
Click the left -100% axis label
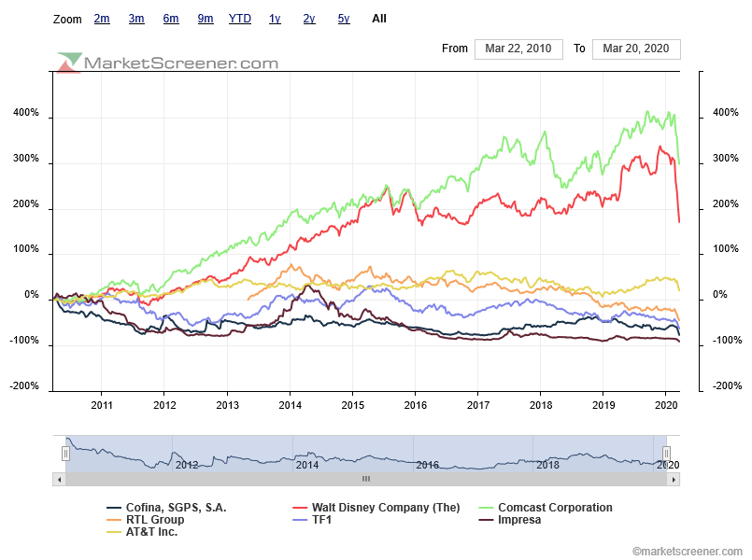[24, 341]
